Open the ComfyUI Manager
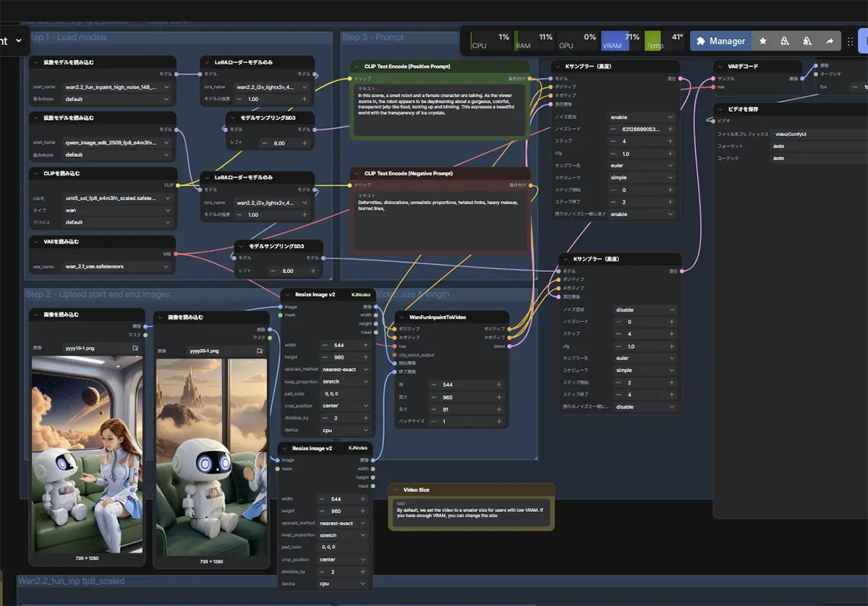 [720, 41]
